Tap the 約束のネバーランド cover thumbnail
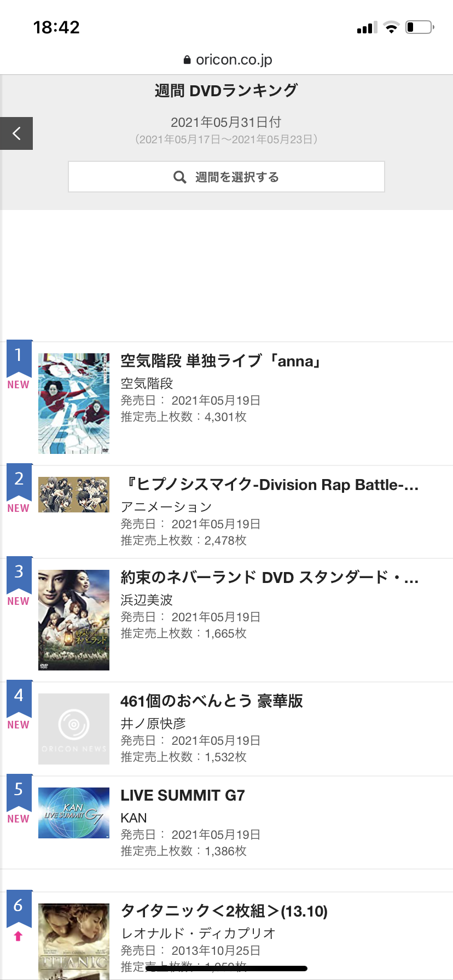This screenshot has height=980, width=453. [74, 620]
